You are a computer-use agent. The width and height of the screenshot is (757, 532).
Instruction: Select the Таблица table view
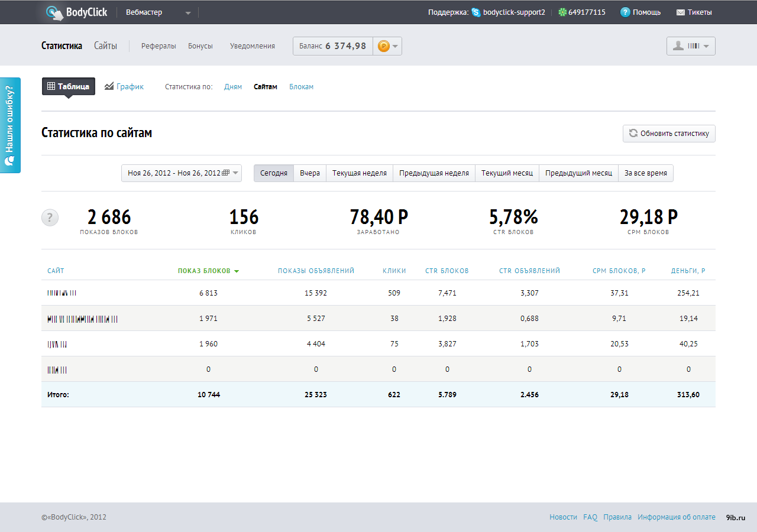[69, 86]
